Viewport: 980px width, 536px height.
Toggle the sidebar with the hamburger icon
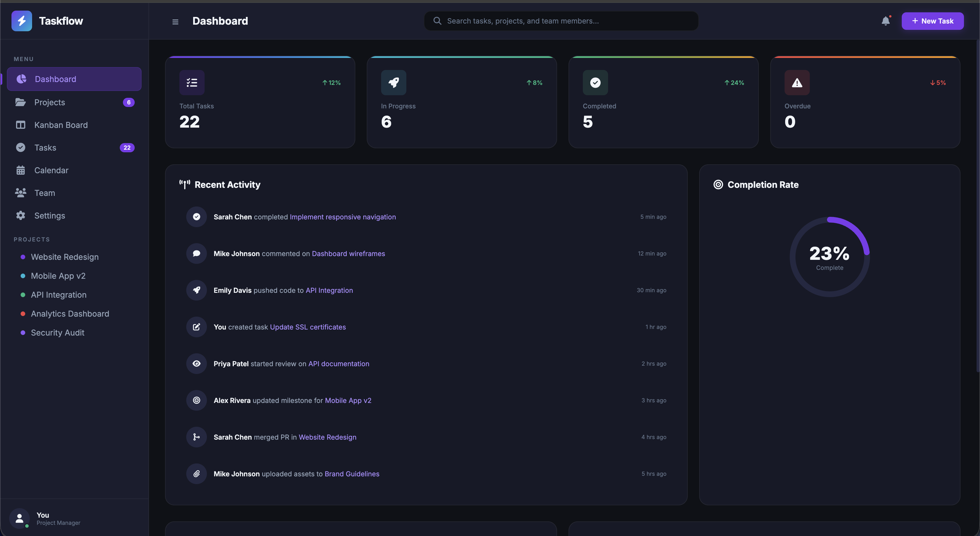[175, 22]
